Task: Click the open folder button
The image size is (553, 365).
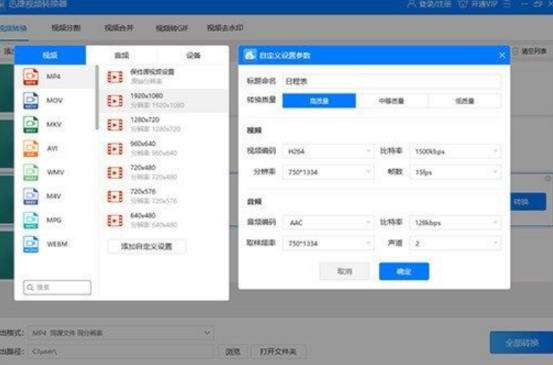Action: tap(278, 352)
